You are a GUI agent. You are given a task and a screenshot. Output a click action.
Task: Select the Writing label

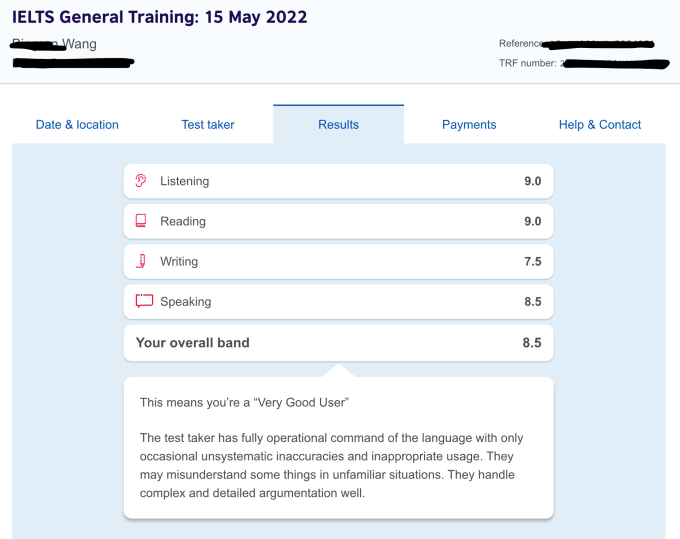coord(179,261)
